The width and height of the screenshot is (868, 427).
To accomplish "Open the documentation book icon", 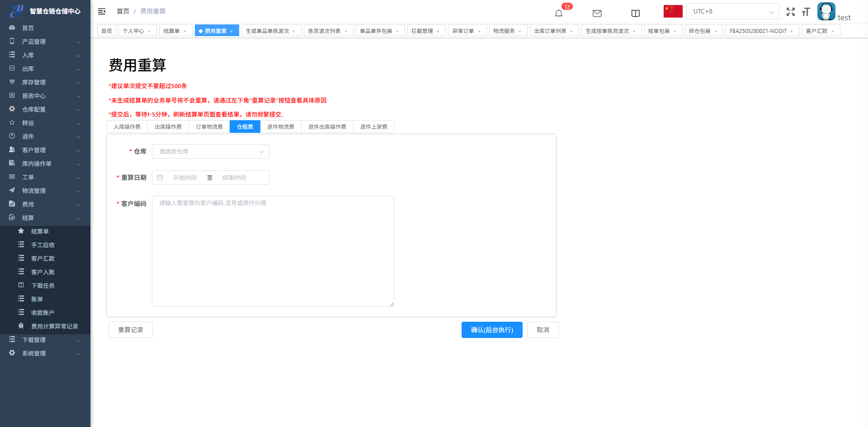I will point(635,13).
